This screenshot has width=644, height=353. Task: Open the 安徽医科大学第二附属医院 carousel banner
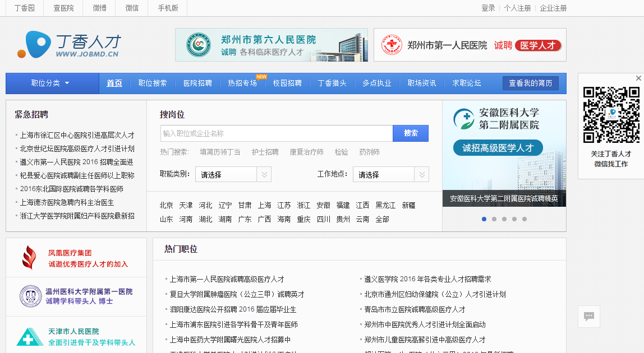point(504,154)
